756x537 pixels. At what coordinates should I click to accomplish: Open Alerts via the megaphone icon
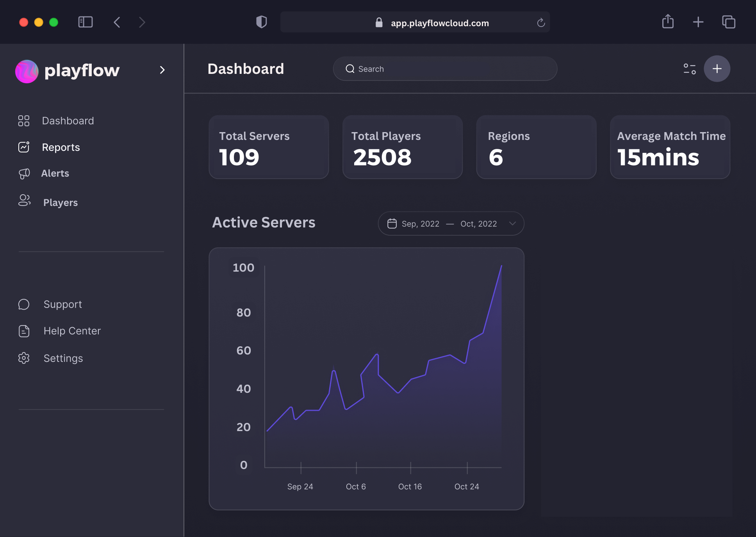point(24,173)
